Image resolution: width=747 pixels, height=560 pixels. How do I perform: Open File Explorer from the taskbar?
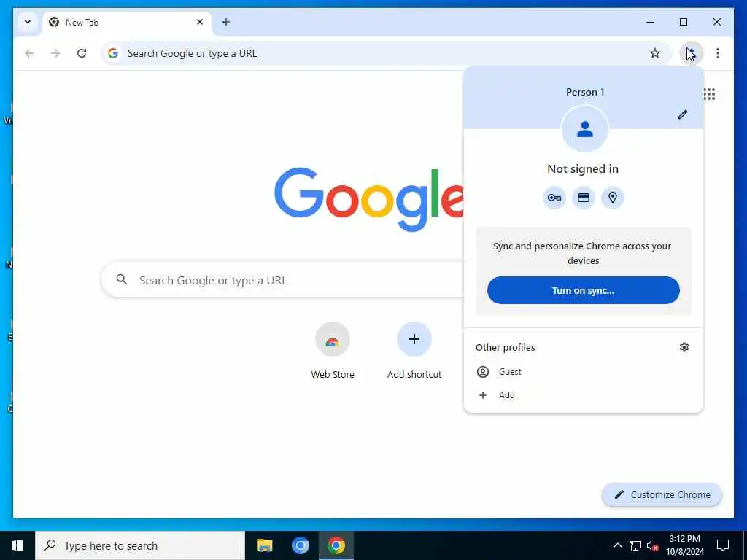tap(264, 545)
